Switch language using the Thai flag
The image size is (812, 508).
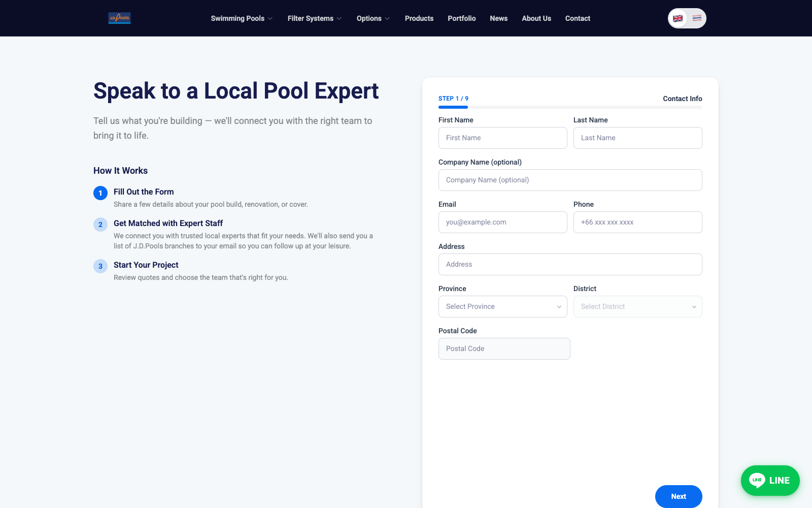pyautogui.click(x=697, y=18)
